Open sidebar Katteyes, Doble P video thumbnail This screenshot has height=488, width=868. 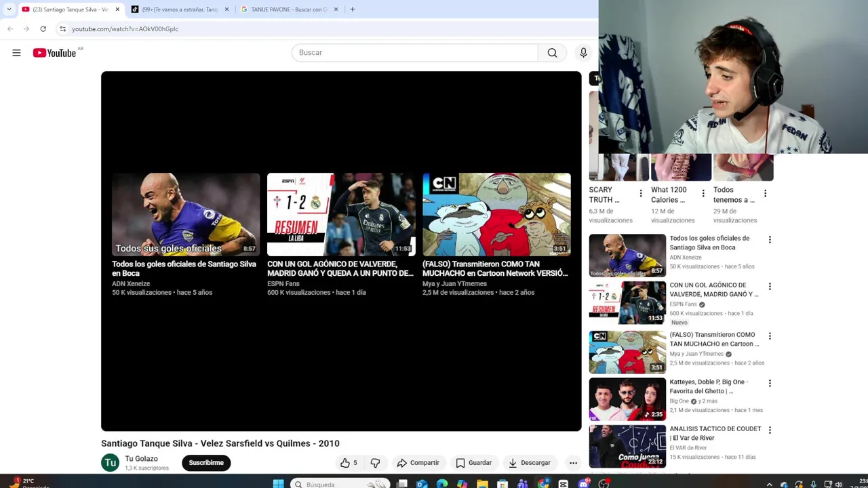coord(627,399)
